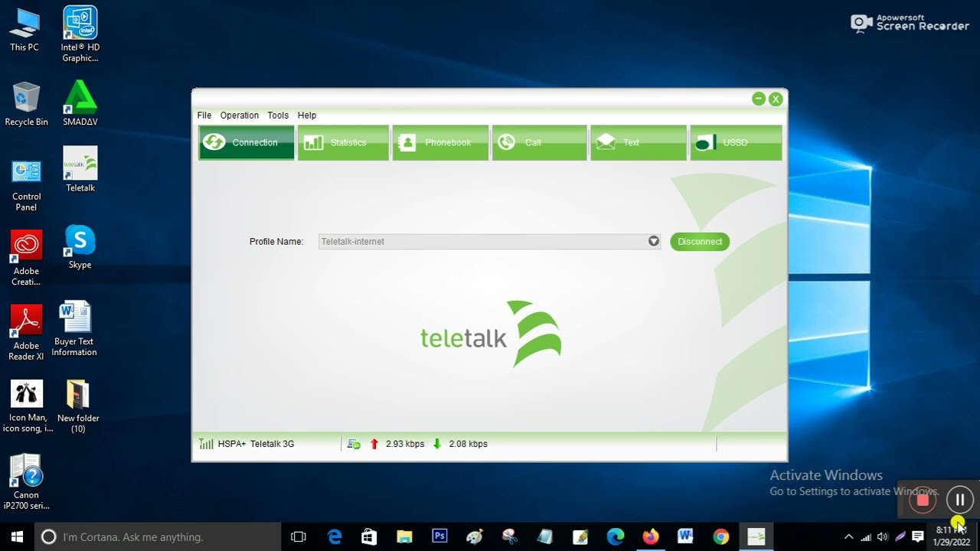Screen dimensions: 980x551
Task: Open Paint palette app from taskbar
Action: [x=475, y=537]
